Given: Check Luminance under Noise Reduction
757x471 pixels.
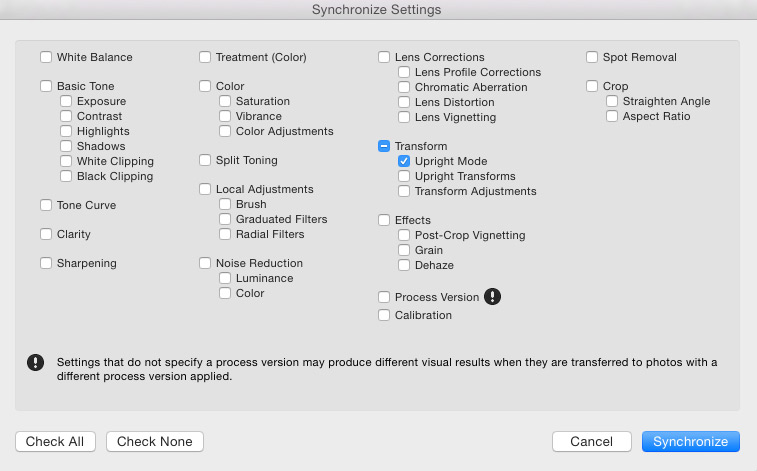Looking at the screenshot, I should (x=224, y=278).
